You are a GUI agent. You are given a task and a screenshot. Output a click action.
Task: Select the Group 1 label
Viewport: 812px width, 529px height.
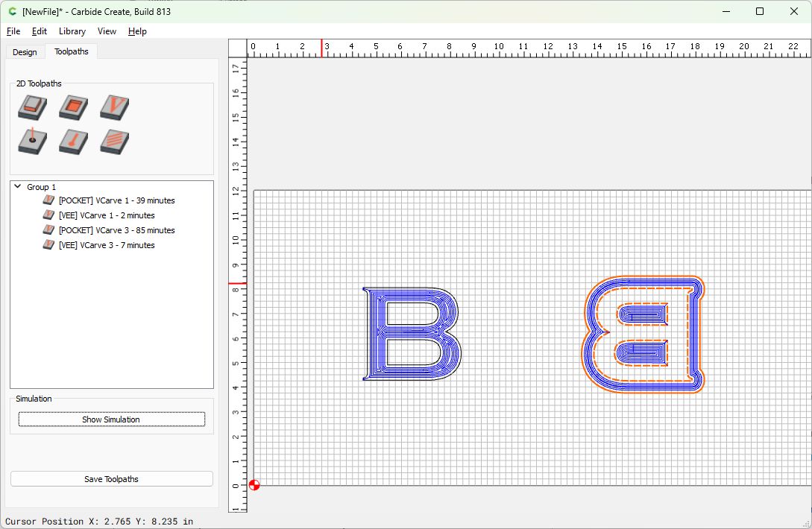pyautogui.click(x=42, y=187)
